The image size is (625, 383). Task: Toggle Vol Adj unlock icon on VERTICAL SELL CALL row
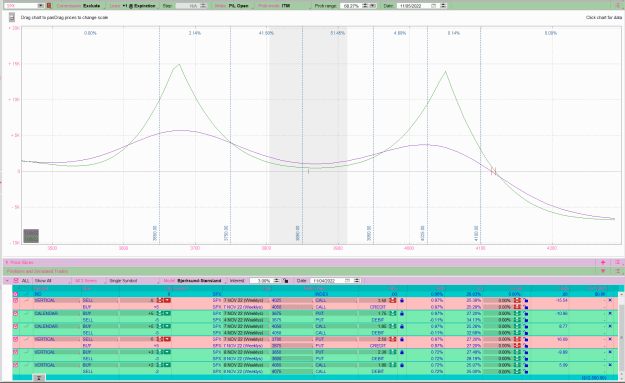tap(526, 300)
